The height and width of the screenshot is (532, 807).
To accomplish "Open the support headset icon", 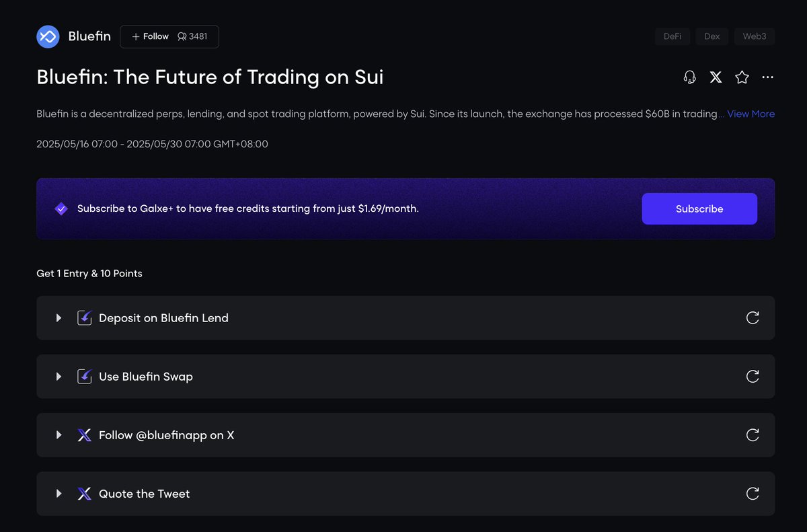I will click(x=689, y=77).
